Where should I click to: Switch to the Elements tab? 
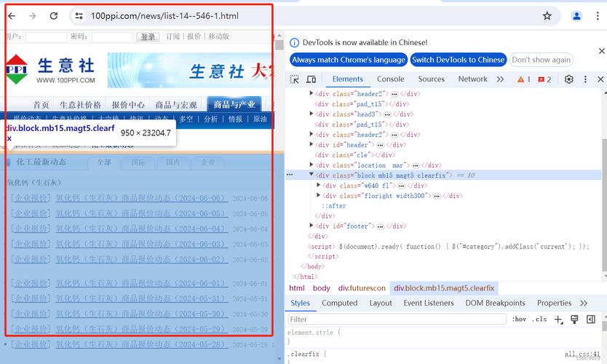click(348, 79)
